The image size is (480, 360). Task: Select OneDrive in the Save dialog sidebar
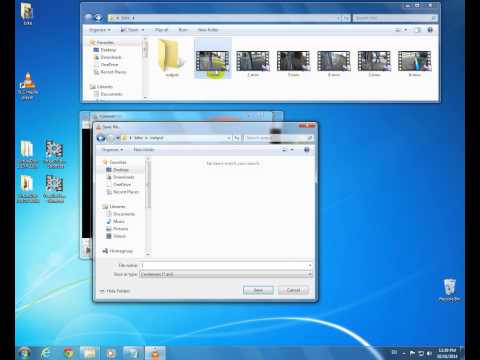pyautogui.click(x=121, y=184)
